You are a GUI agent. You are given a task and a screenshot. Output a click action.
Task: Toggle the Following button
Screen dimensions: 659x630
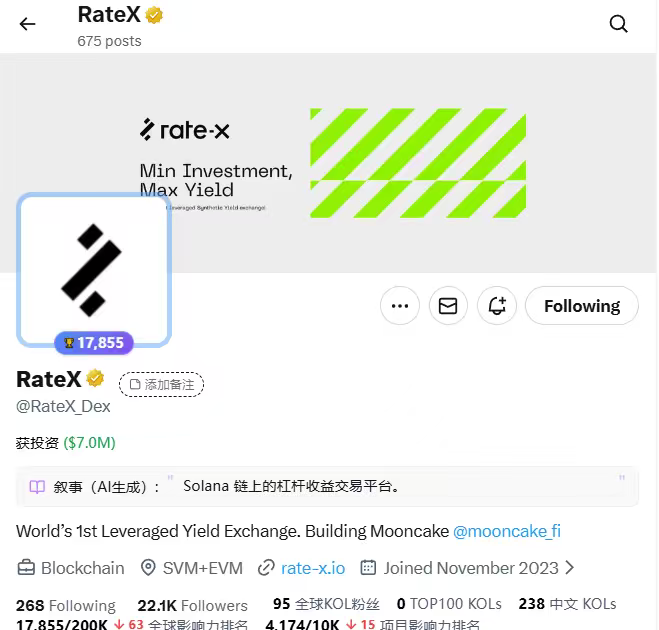[x=582, y=306]
